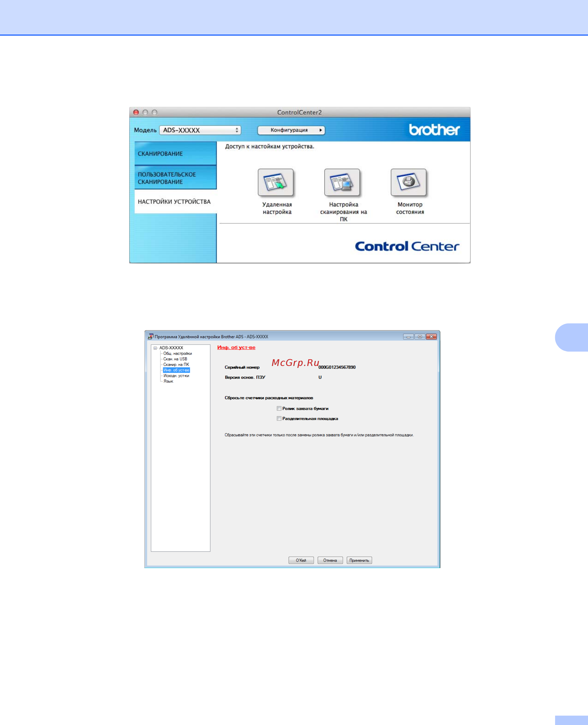Enable the Ролик захвата бумаги checkbox
This screenshot has width=588, height=725.
pos(279,408)
